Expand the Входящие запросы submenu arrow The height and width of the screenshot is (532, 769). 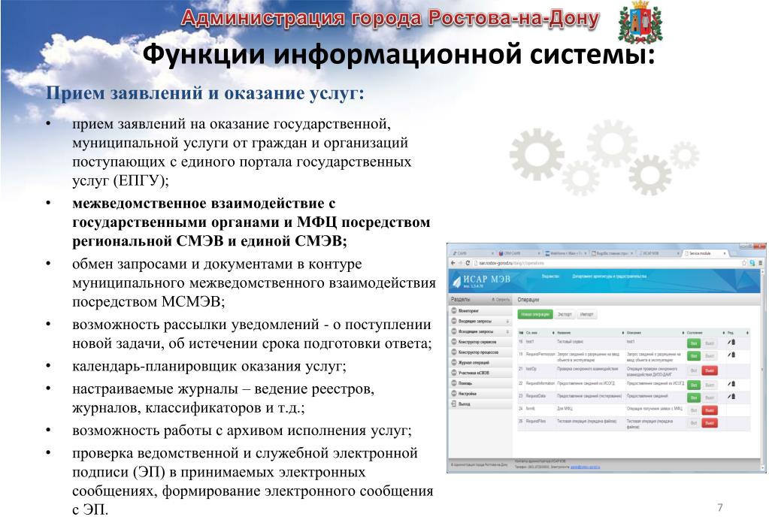[x=507, y=322]
